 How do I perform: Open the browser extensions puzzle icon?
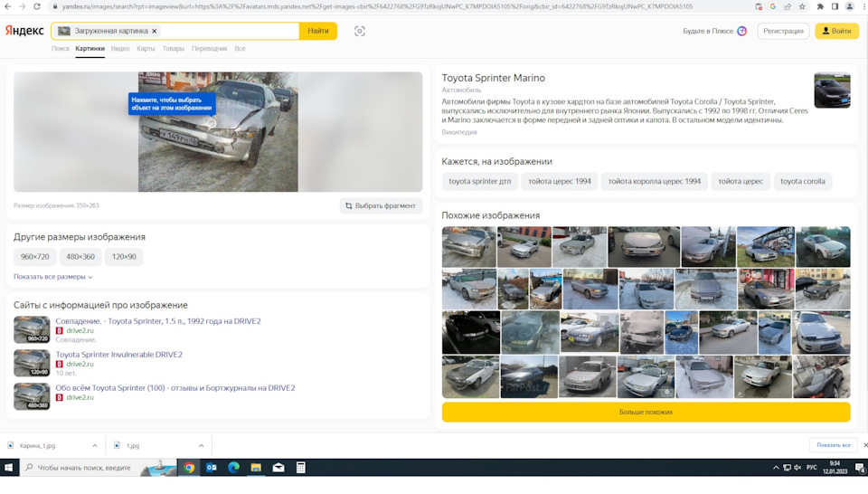(x=820, y=6)
